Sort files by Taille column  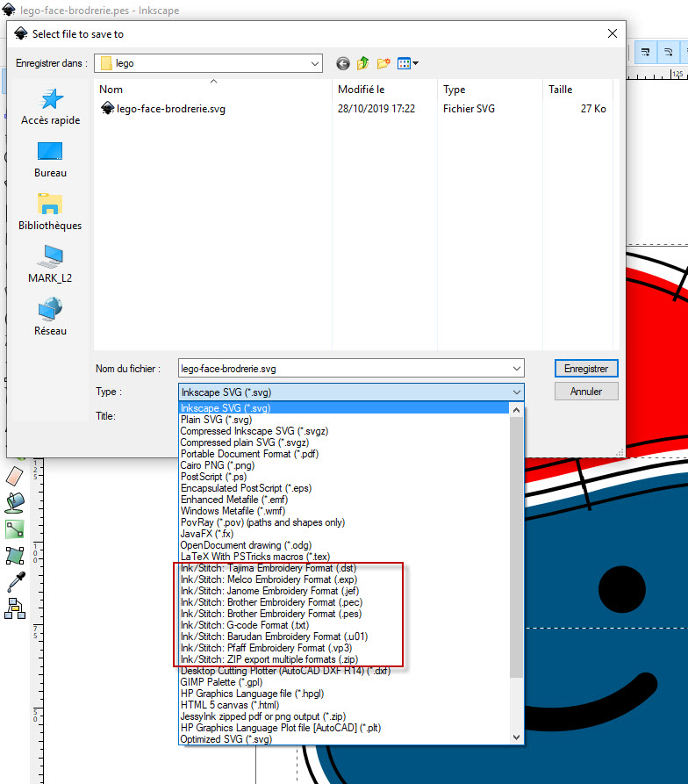pyautogui.click(x=577, y=89)
